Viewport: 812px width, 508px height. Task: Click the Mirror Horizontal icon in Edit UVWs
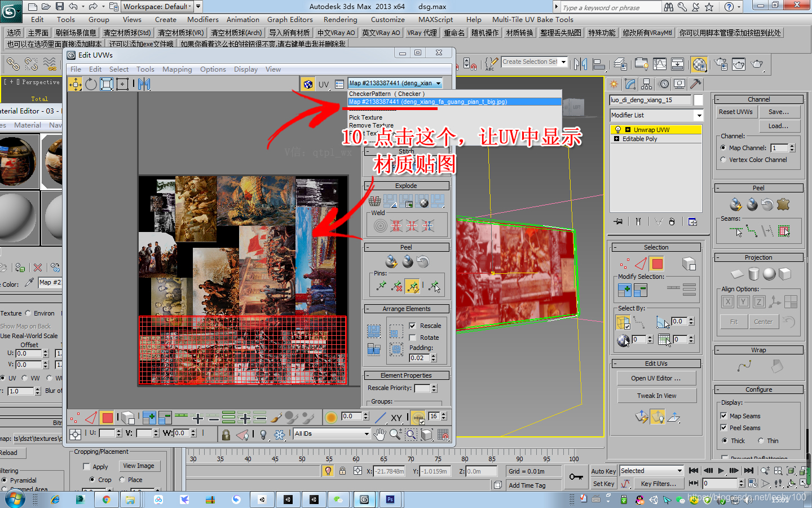pos(144,84)
